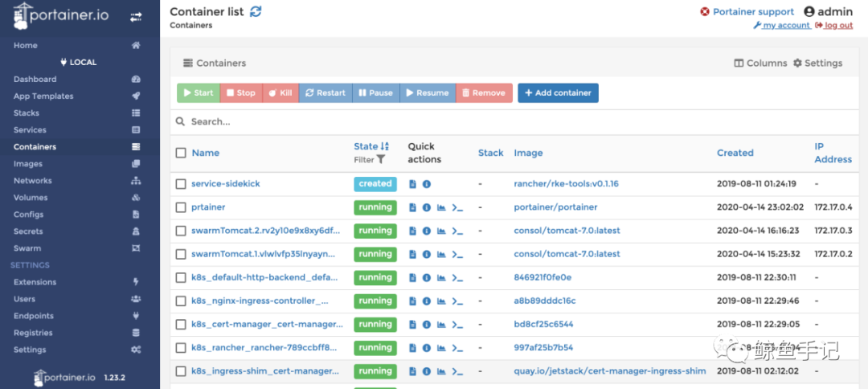Image resolution: width=868 pixels, height=389 pixels.
Task: Open logs icon for service-sidekick
Action: tap(412, 184)
